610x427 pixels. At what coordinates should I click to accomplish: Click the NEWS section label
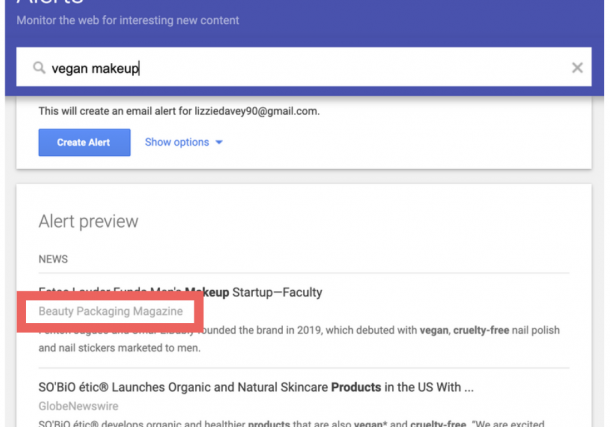53,259
